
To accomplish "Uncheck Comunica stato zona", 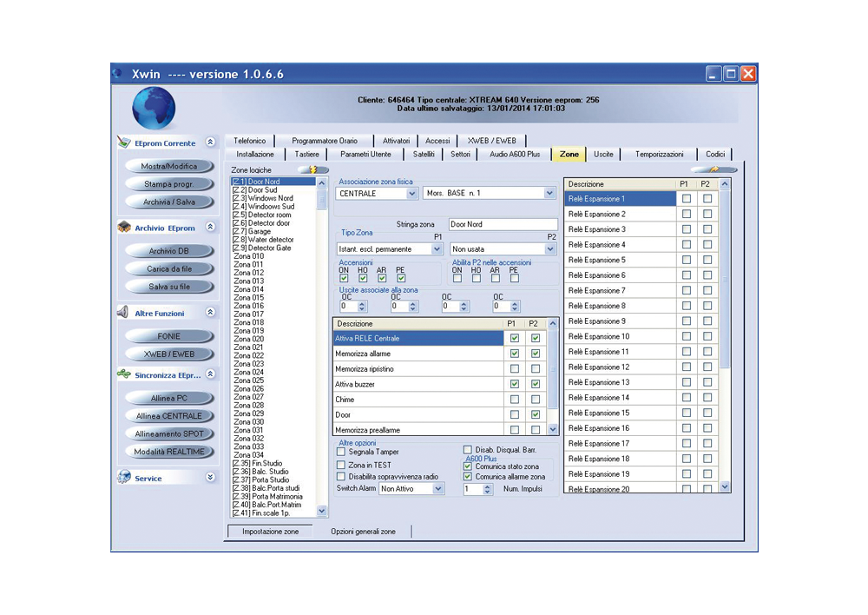I will 468,466.
